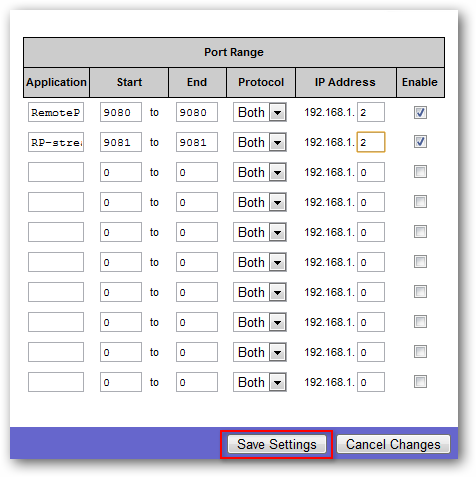The image size is (476, 477).
Task: Select the End port field in the RP-stre row
Action: (x=197, y=142)
